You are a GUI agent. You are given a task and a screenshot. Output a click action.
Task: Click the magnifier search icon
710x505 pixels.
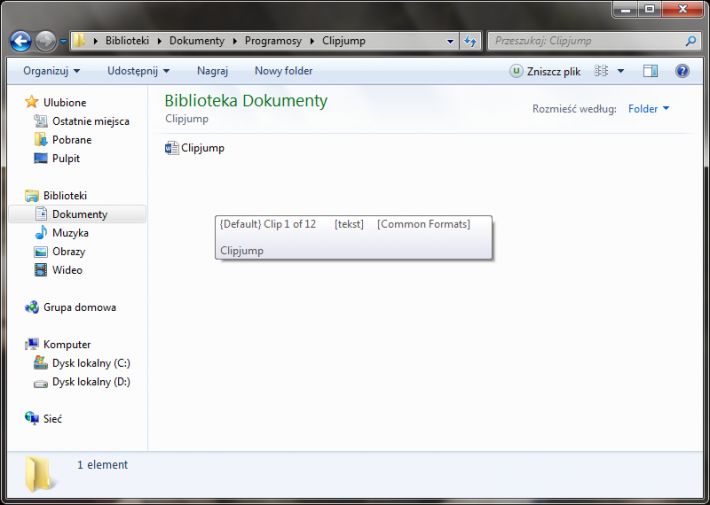691,41
